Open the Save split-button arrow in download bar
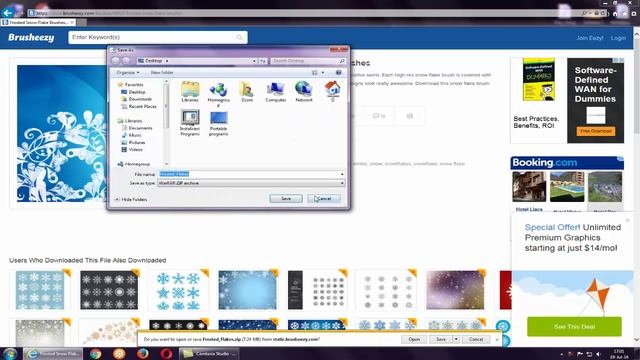The width and height of the screenshot is (640, 360). pos(456,339)
